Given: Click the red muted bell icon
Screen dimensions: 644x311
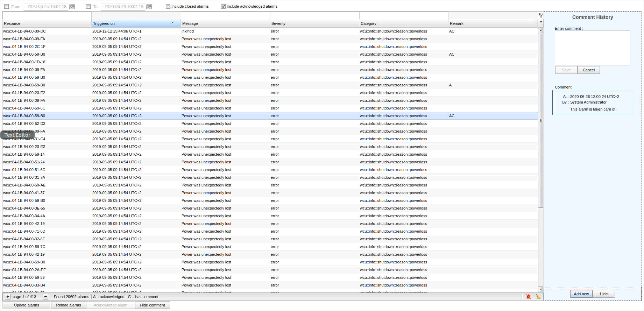Looking at the screenshot, I should (528, 297).
